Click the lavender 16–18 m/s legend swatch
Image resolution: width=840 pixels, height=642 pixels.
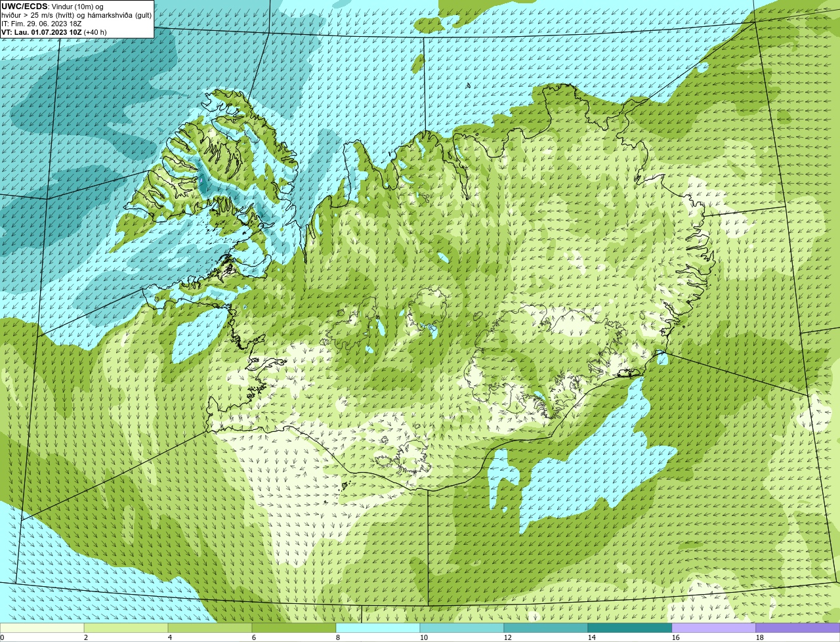[714, 628]
